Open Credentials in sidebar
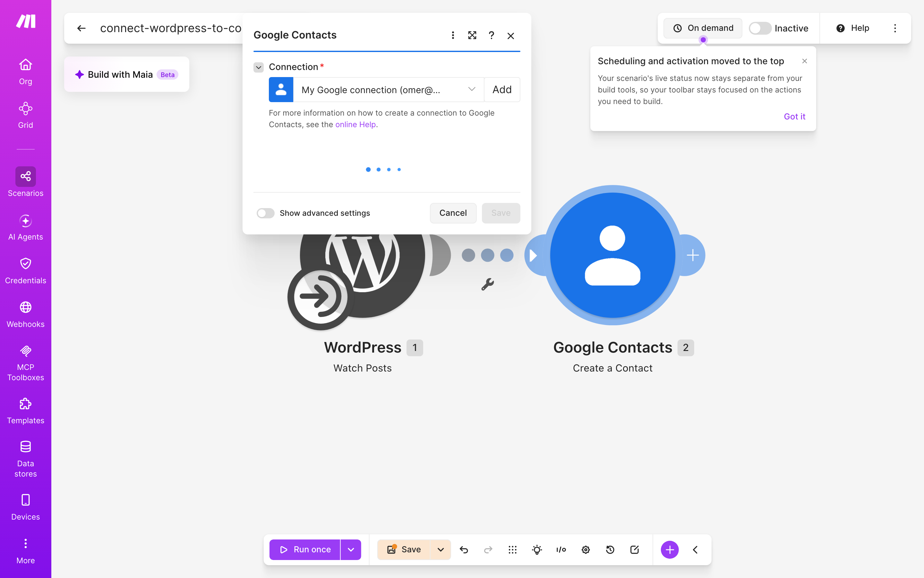 (x=26, y=271)
